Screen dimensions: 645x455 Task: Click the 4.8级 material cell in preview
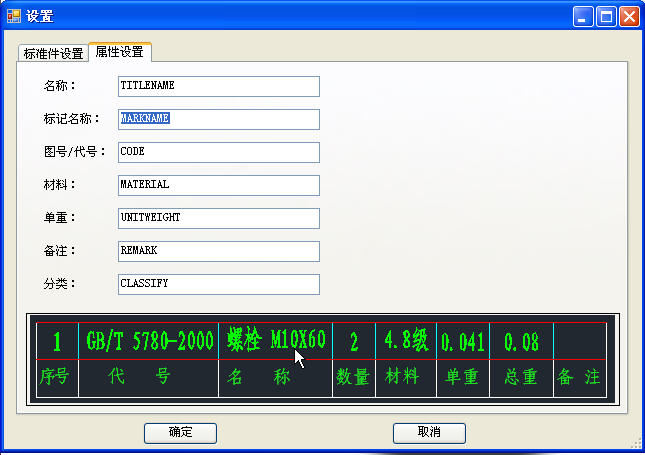point(405,341)
